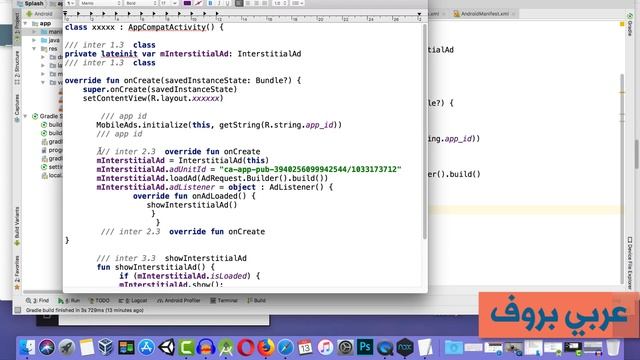Open Camtasia green C icon in dock
The height and width of the screenshot is (360, 640).
[x=186, y=347]
